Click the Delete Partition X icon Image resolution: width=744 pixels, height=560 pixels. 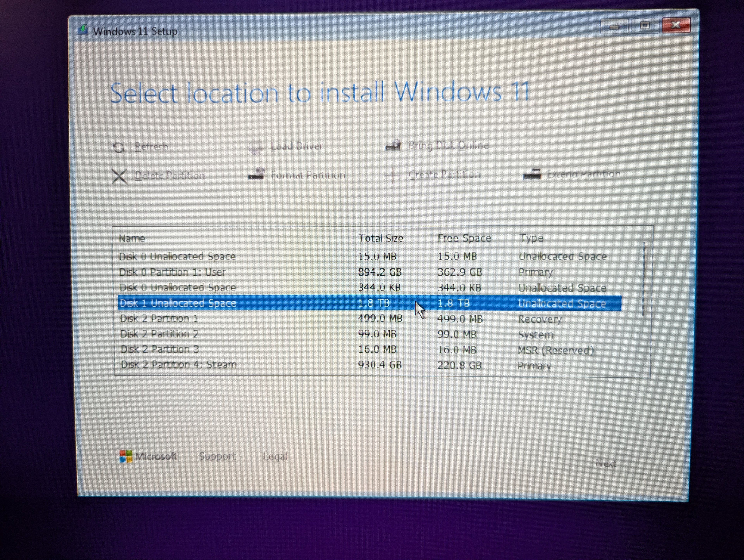pyautogui.click(x=119, y=176)
